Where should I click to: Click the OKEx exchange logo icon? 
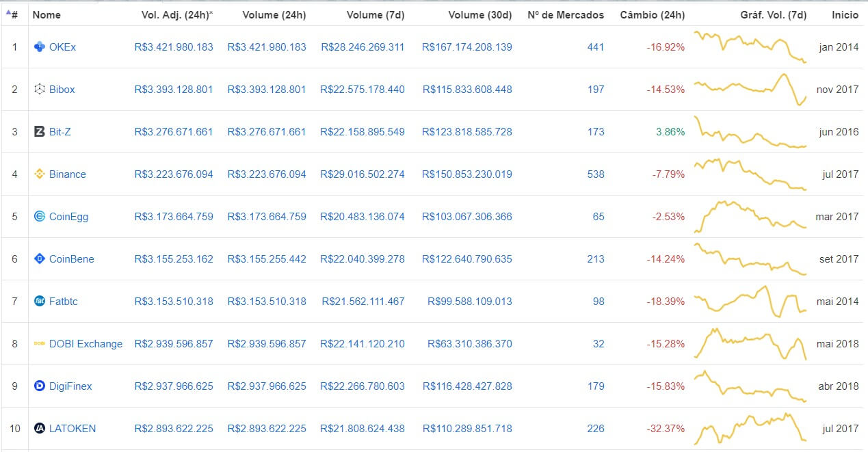pyautogui.click(x=40, y=46)
